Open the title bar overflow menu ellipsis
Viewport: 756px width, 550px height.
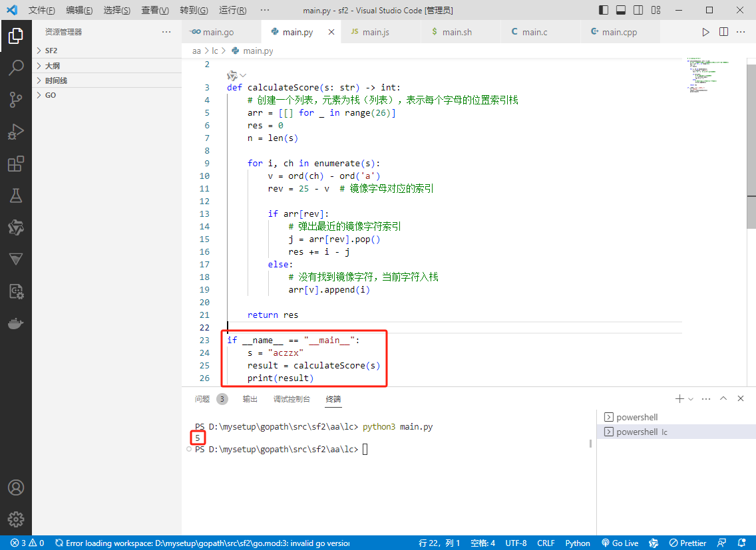(x=265, y=10)
